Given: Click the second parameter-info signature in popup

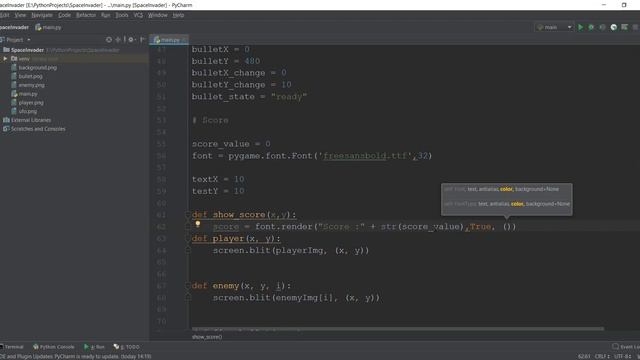Looking at the screenshot, I should (x=507, y=204).
